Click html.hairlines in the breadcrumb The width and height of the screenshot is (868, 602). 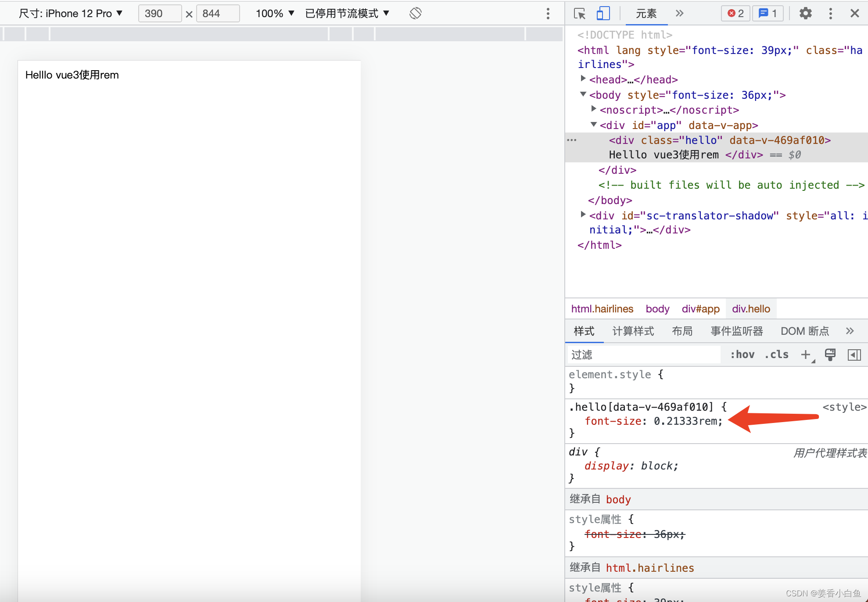[x=602, y=309]
